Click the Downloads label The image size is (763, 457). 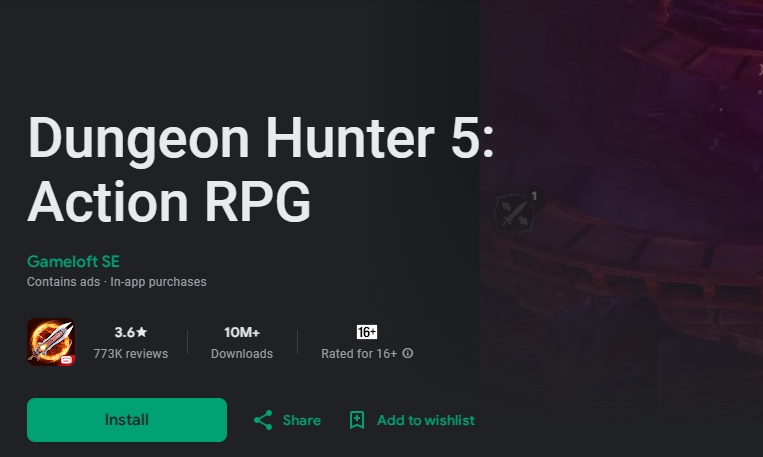click(242, 354)
